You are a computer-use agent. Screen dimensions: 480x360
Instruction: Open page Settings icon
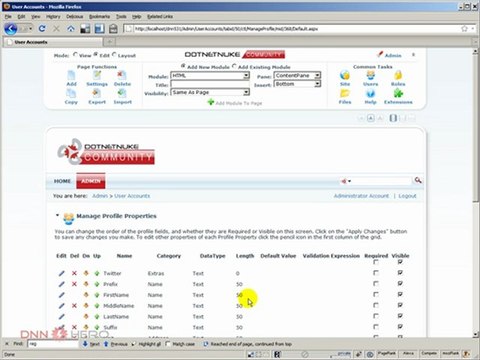[x=97, y=76]
